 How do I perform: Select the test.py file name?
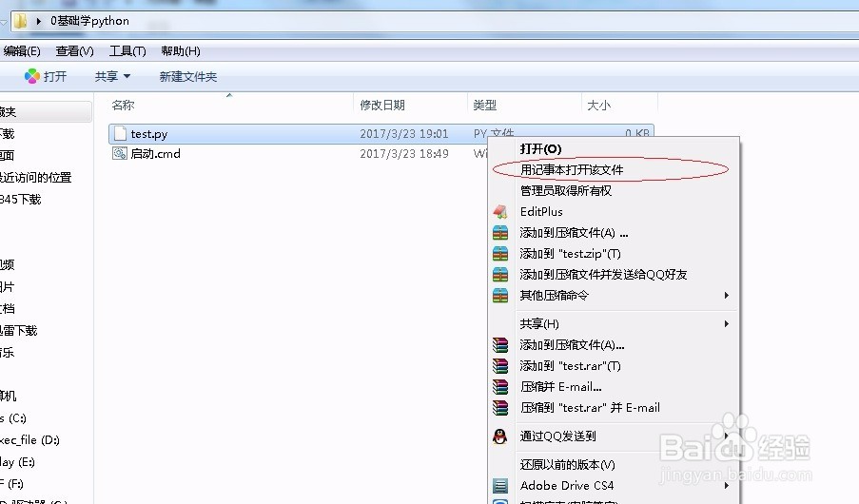tap(149, 134)
